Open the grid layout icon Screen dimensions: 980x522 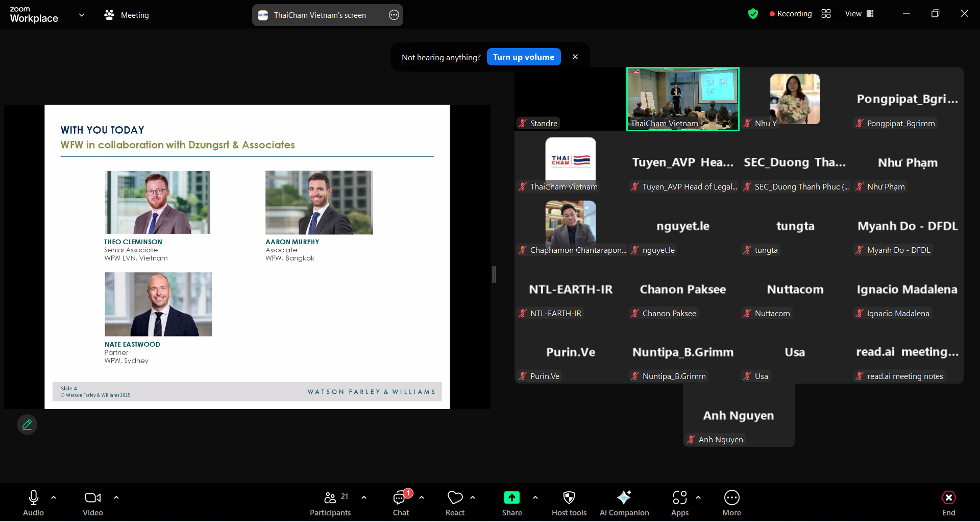pyautogui.click(x=826, y=14)
